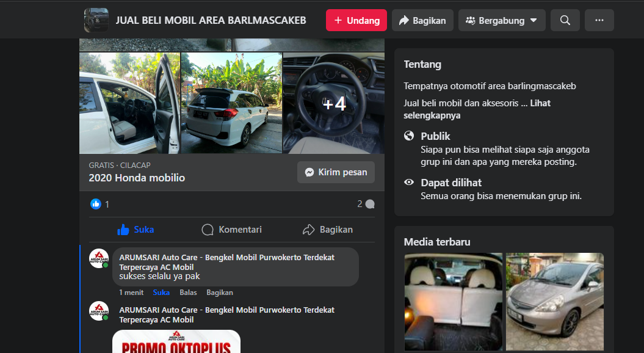Open rear view white Mobilio photo
Screen dimensions: 644x353
point(231,103)
